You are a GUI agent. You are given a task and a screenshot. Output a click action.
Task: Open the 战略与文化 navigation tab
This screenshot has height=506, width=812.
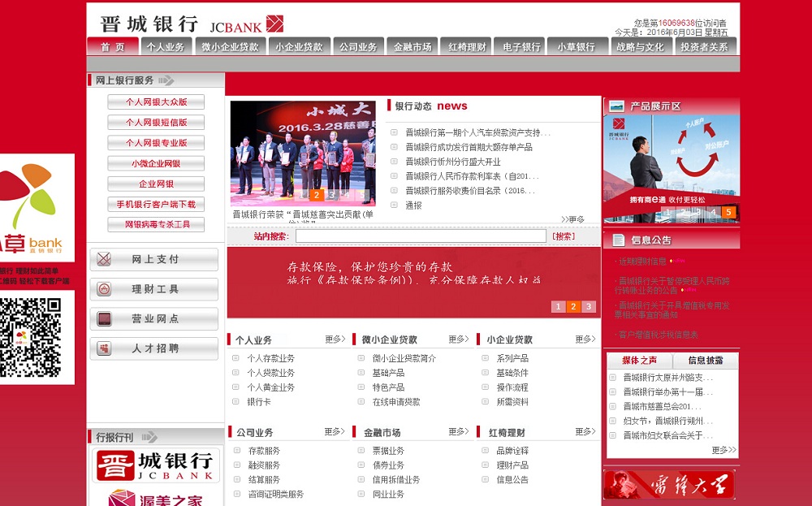pos(640,46)
